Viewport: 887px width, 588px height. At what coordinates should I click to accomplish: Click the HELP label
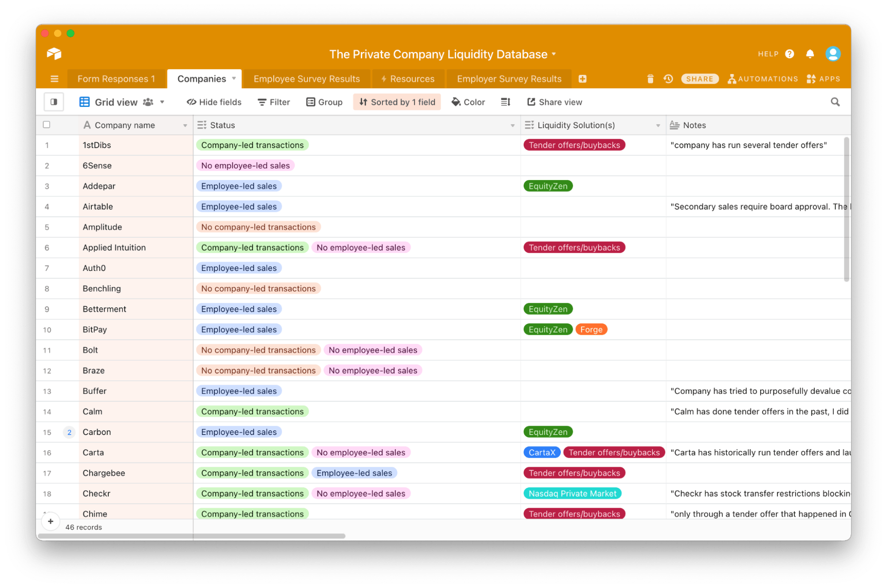pos(768,54)
